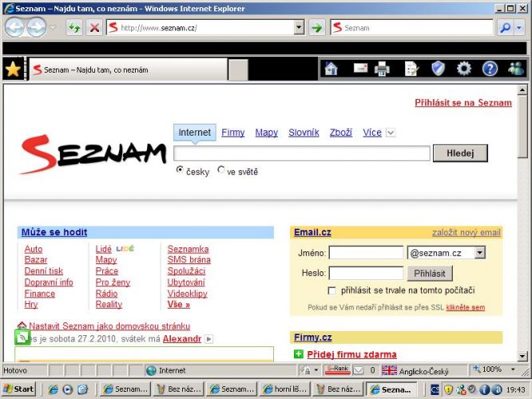Stop loading with the red X icon
Image resolution: width=532 pixels, height=399 pixels.
coord(95,27)
